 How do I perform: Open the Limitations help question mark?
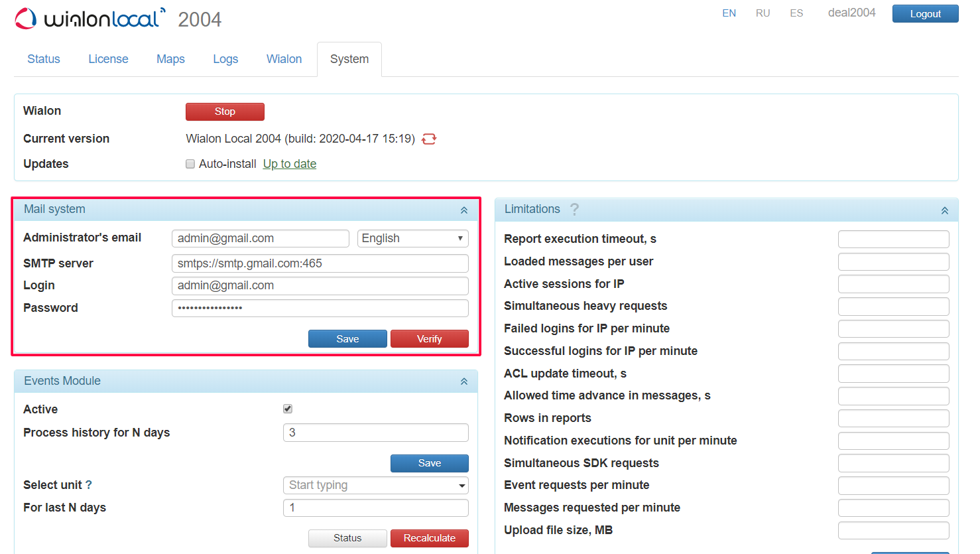(x=574, y=209)
